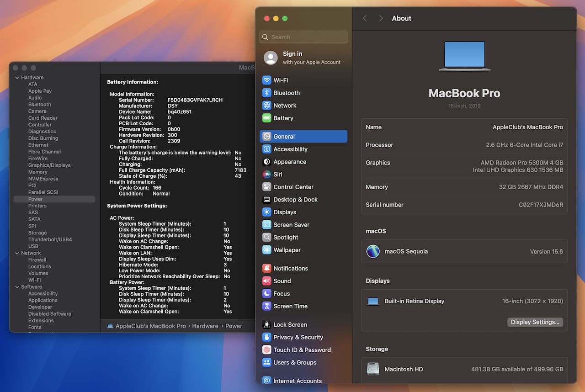585x392 pixels.
Task: Collapse the Hardware section in System Information
Action: point(17,78)
